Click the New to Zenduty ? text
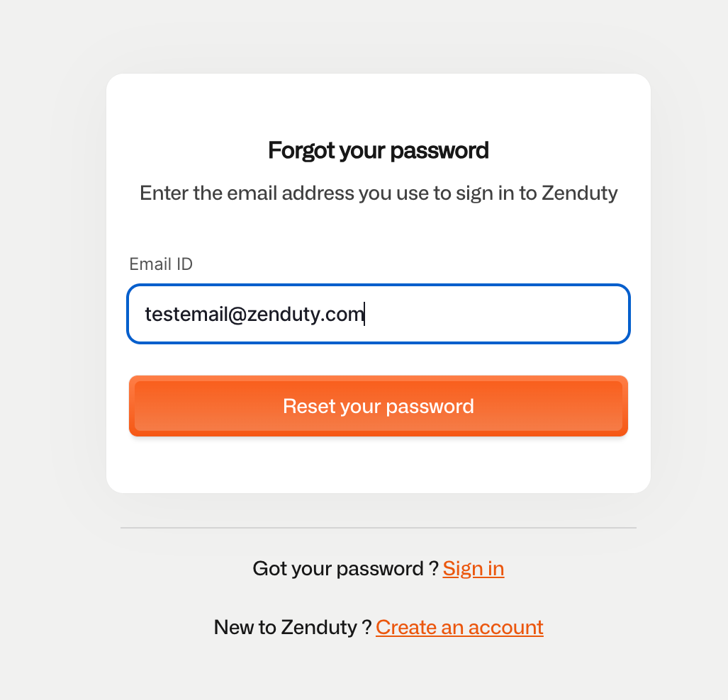 coord(293,628)
